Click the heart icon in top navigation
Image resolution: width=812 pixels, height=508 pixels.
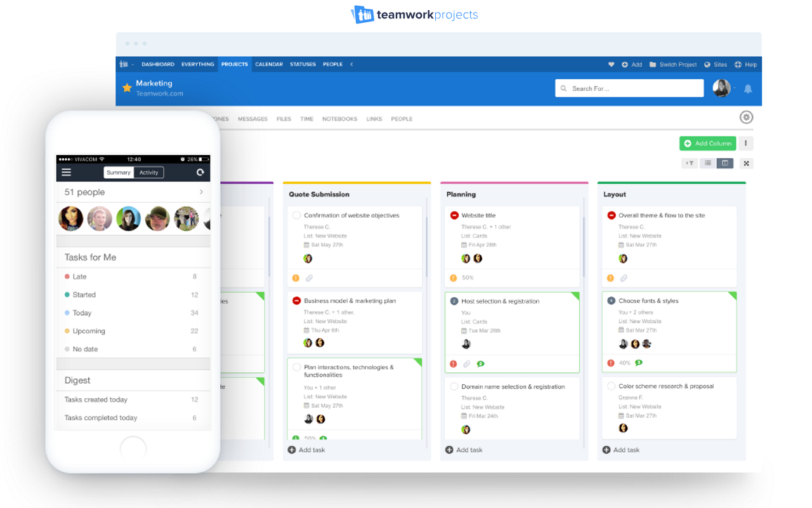point(612,64)
